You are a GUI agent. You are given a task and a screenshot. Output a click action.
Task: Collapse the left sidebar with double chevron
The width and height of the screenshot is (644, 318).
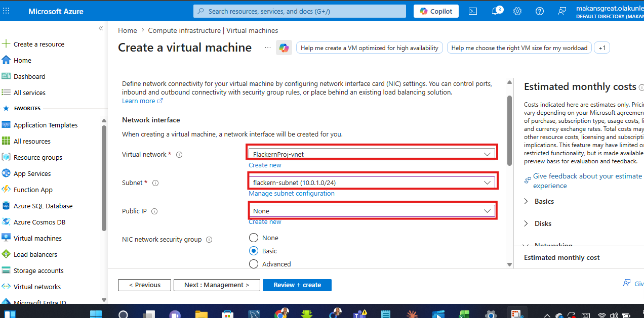click(x=101, y=28)
